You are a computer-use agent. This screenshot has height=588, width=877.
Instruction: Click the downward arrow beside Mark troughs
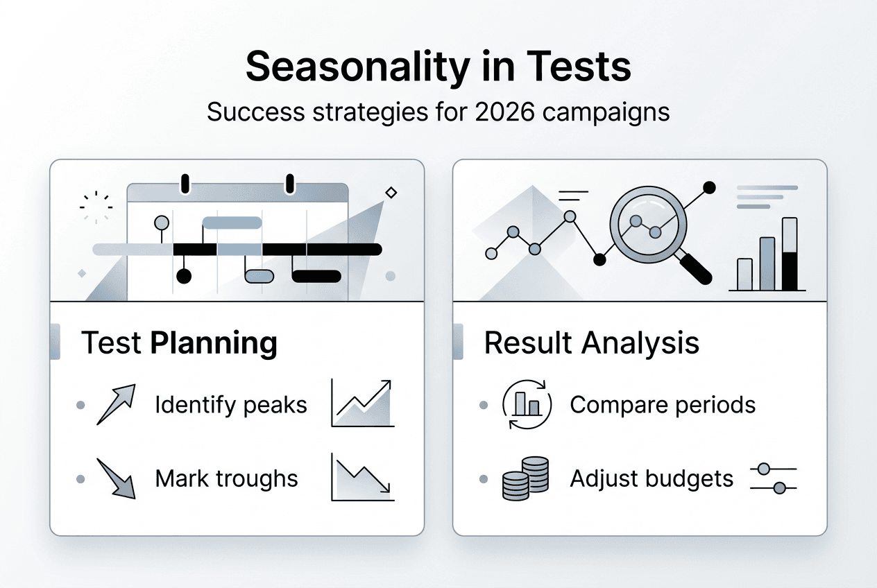tap(114, 478)
